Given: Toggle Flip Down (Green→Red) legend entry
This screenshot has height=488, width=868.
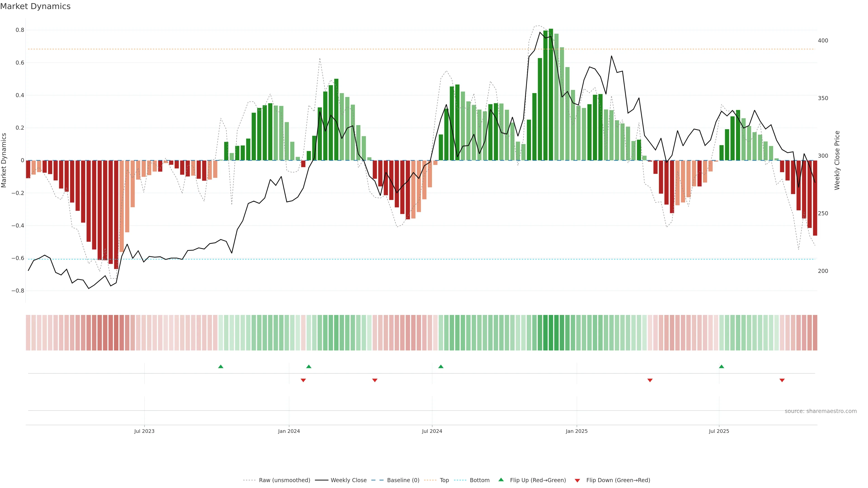Looking at the screenshot, I should pyautogui.click(x=618, y=480).
